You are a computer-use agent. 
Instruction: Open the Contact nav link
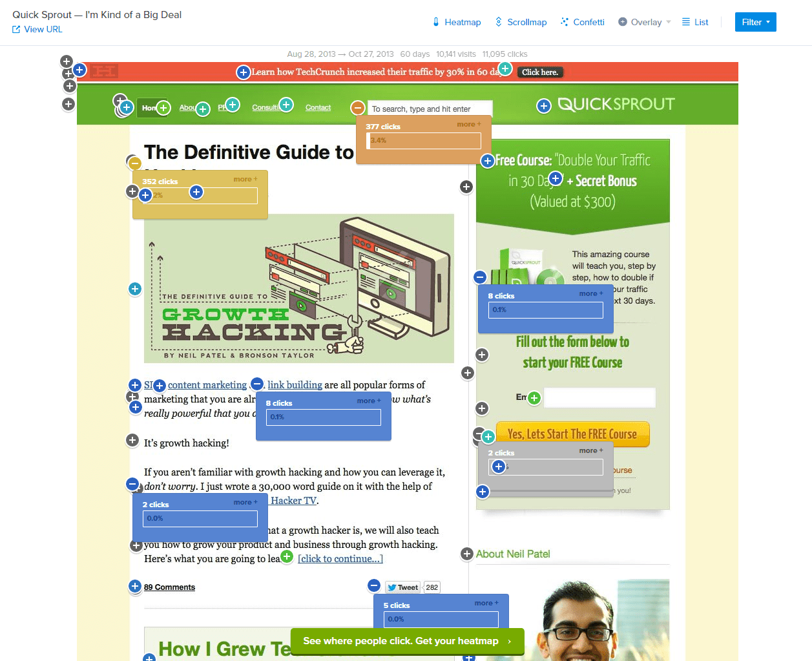318,108
